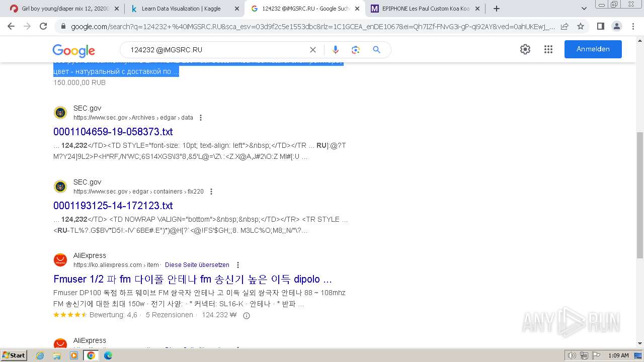Open the Chrome profile avatar

tap(616, 26)
